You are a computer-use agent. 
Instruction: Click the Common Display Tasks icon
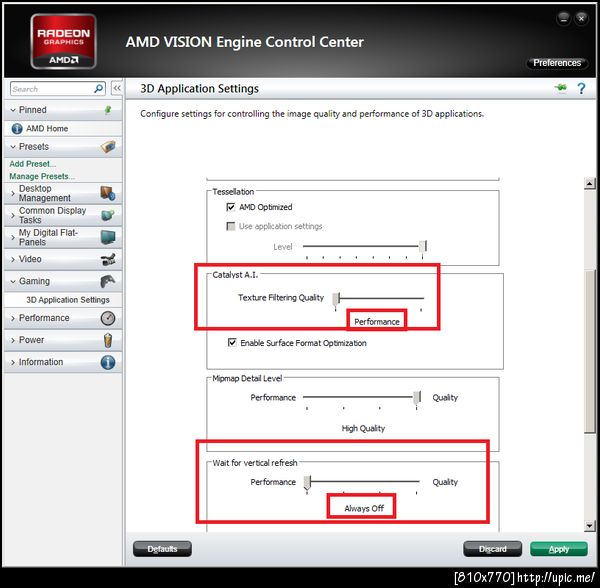tap(108, 215)
